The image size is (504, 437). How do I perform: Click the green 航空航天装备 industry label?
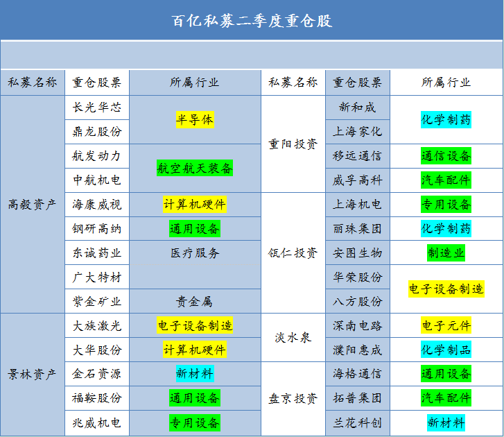click(195, 168)
